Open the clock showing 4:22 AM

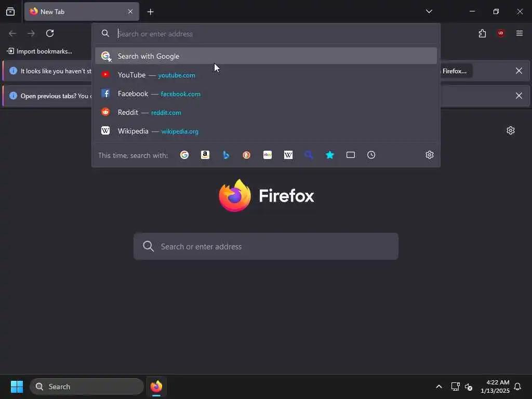495,387
